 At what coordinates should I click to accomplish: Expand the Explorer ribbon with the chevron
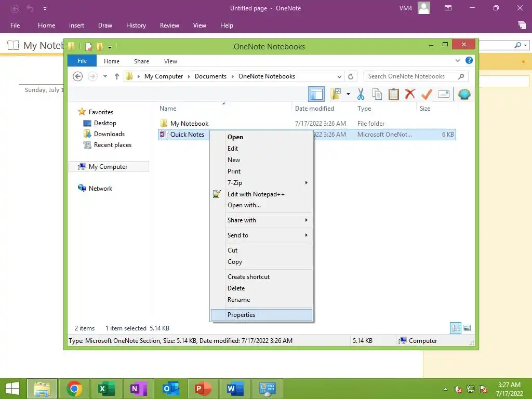pos(457,60)
